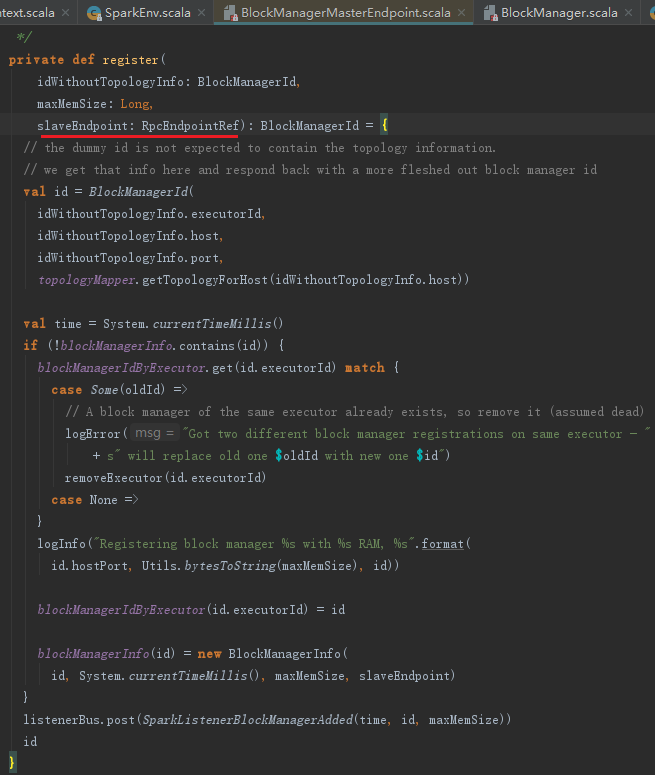Viewport: 655px width, 775px height.
Task: Select the BlockManagerMasterEndpoint.scala tab
Action: coord(346,13)
